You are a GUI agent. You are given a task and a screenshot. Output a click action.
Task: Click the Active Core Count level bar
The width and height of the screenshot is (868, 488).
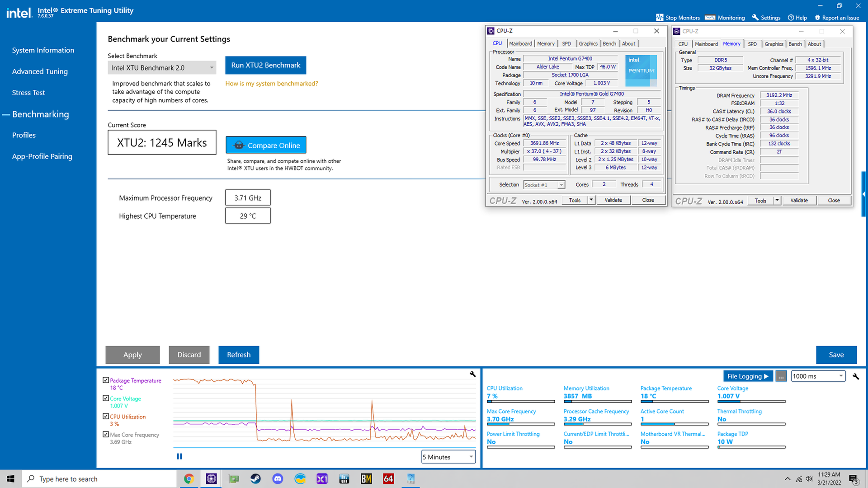[x=675, y=424]
